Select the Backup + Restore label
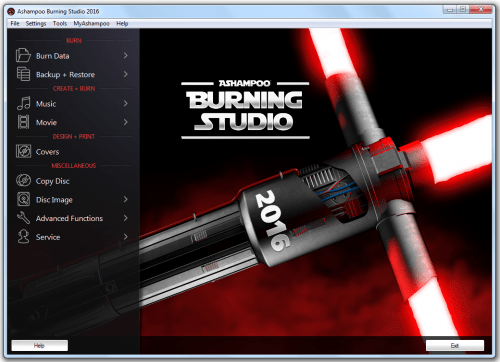The image size is (500, 362). click(x=65, y=75)
